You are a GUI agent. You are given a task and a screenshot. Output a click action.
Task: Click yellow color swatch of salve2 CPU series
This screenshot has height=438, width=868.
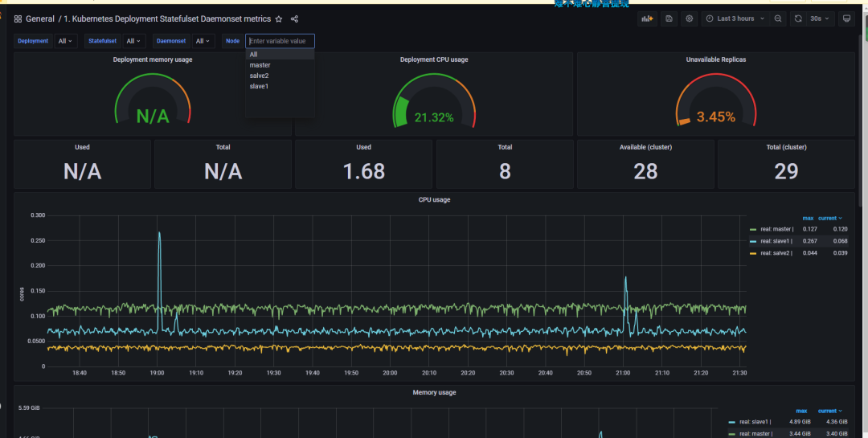(x=753, y=254)
